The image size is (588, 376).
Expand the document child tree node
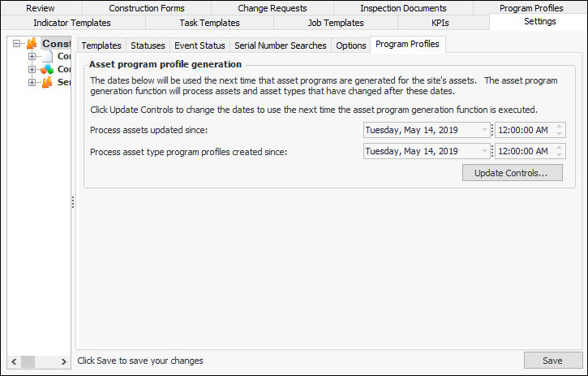[32, 57]
